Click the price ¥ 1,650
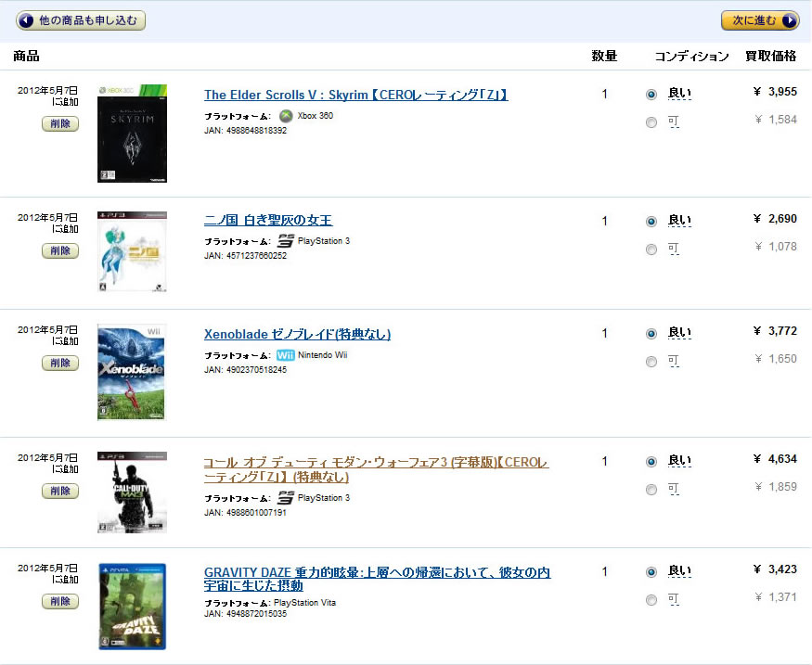Screen dimensions: 812x665 [776, 359]
